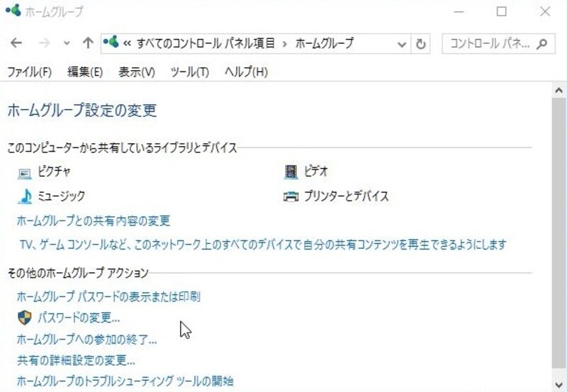Expand the hidden breadcrumb chevron in address bar
Screen dimensions: 567x392
click(127, 44)
